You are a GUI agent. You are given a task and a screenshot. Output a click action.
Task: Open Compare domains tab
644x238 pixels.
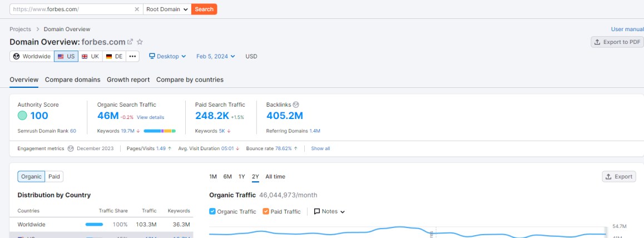coord(73,80)
